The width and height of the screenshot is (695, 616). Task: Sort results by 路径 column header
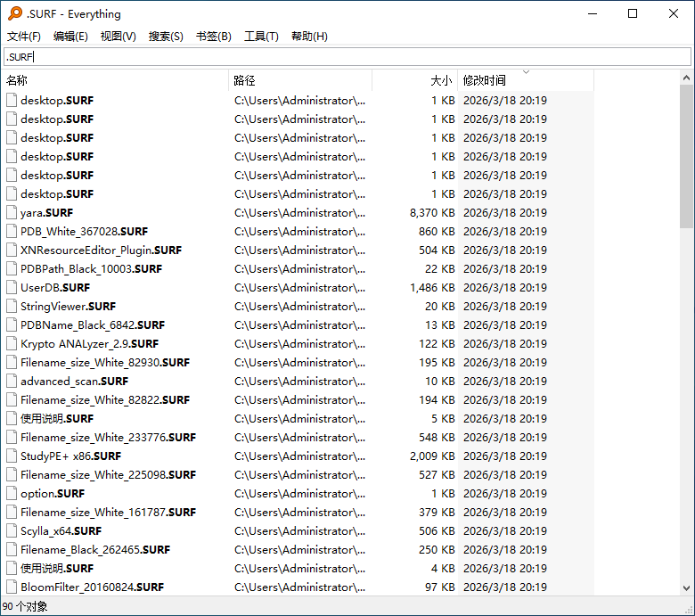tap(300, 80)
